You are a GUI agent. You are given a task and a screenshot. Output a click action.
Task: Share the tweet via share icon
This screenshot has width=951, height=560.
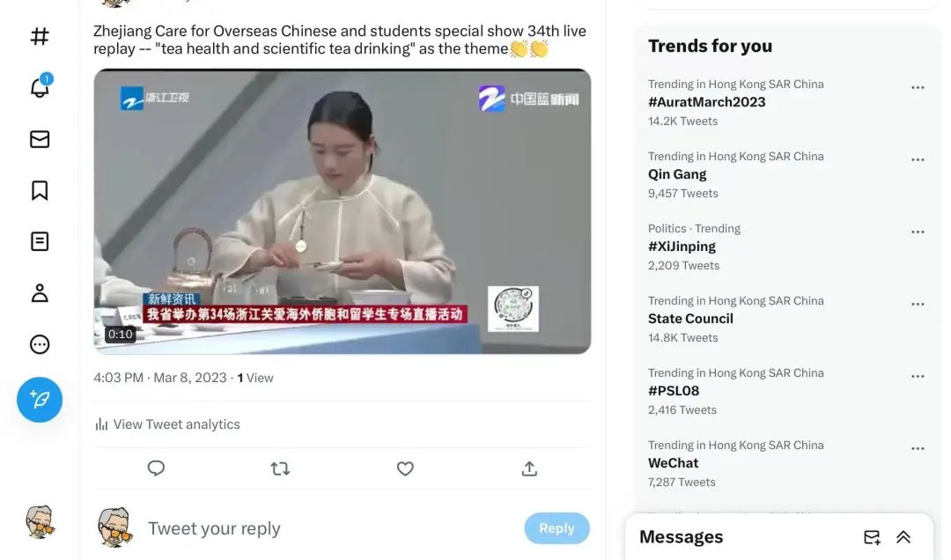pos(529,468)
